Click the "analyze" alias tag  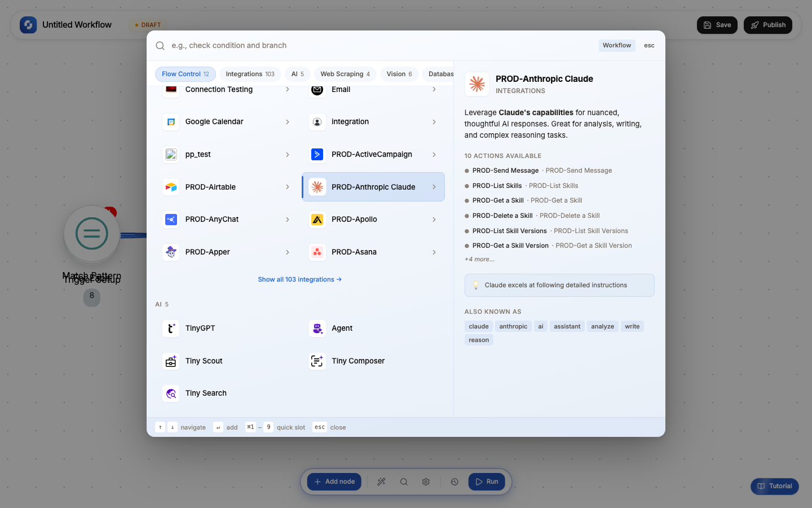tap(602, 326)
